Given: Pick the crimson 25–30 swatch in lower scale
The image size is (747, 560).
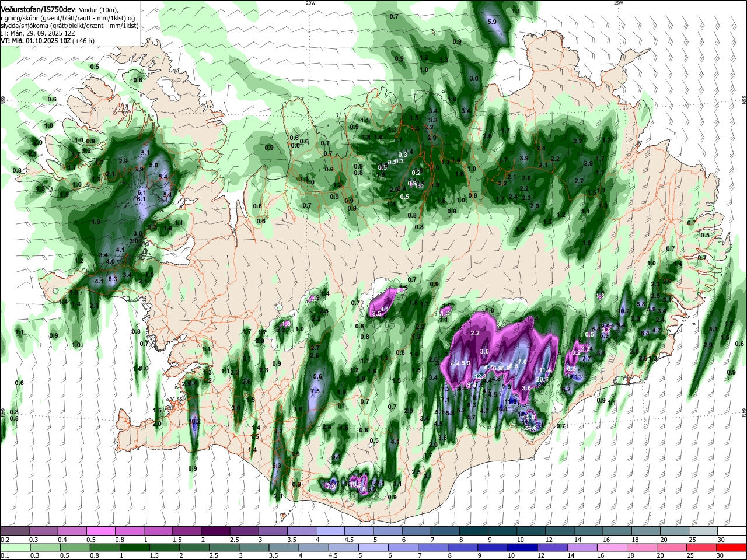Looking at the screenshot, I should tap(701, 548).
